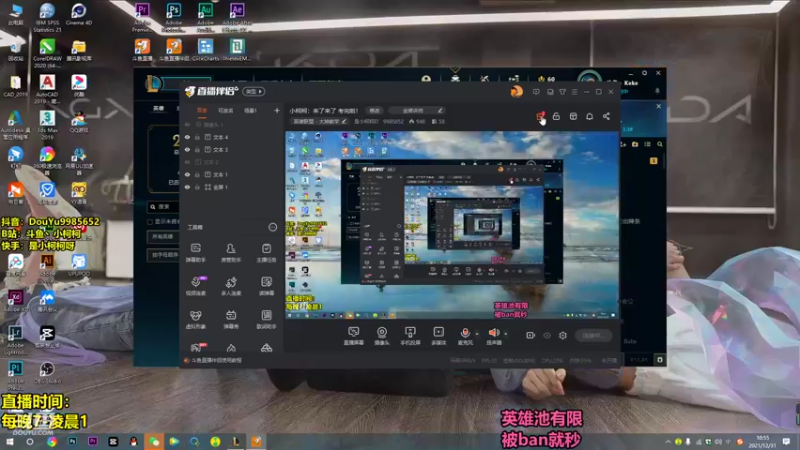Click the search box in League client

(x=164, y=207)
